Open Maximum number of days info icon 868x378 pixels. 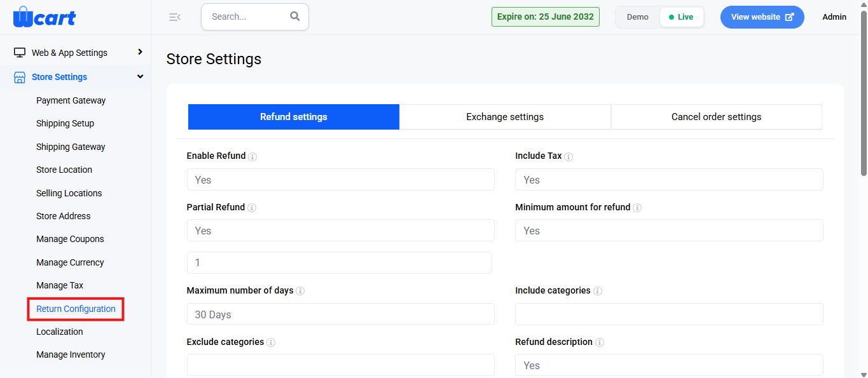coord(300,291)
